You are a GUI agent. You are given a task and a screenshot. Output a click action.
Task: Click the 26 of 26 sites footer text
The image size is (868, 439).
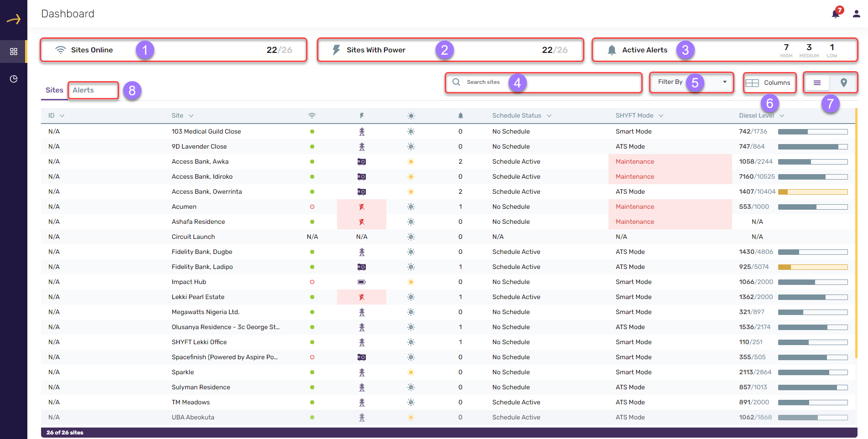coord(65,433)
